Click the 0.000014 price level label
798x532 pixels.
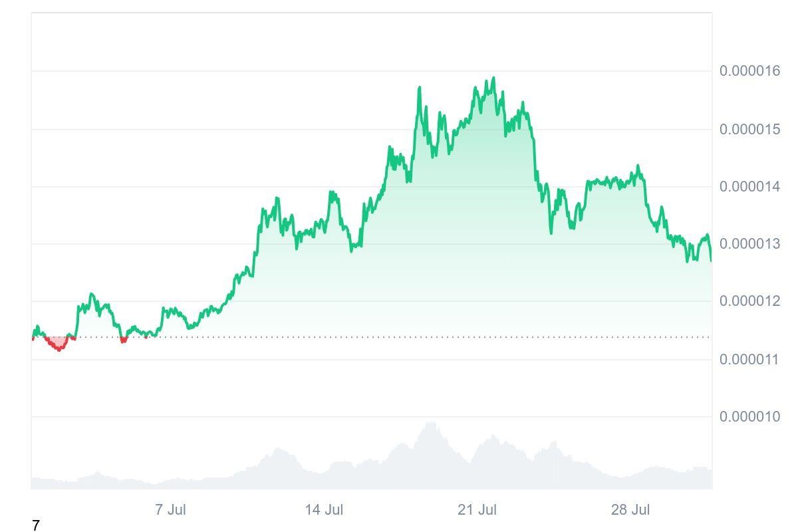[749, 187]
